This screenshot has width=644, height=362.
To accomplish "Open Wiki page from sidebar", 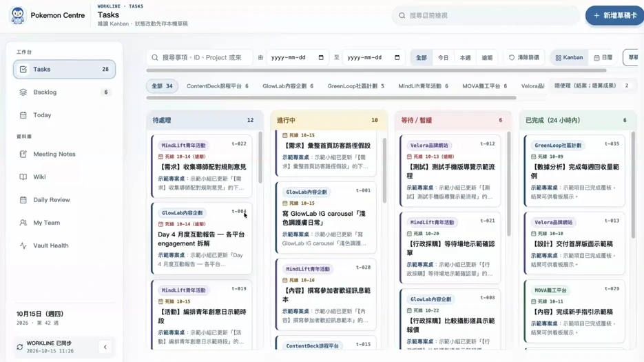I will pyautogui.click(x=65, y=177).
